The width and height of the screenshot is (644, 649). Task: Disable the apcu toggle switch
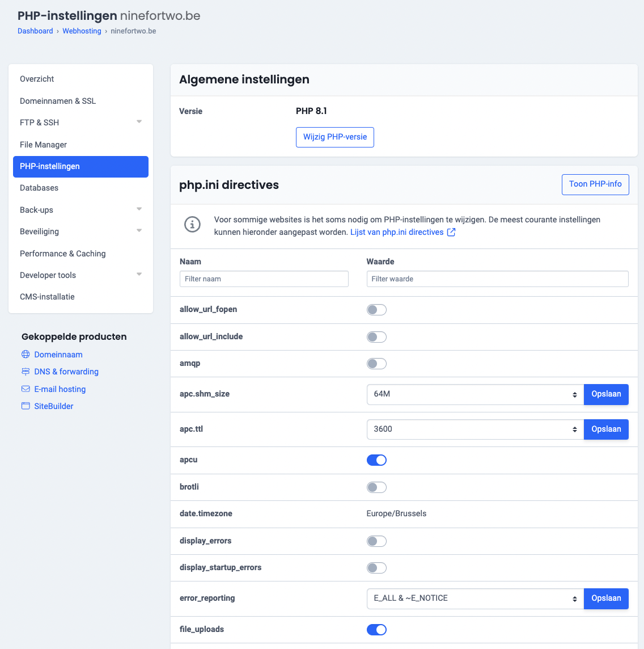click(376, 460)
